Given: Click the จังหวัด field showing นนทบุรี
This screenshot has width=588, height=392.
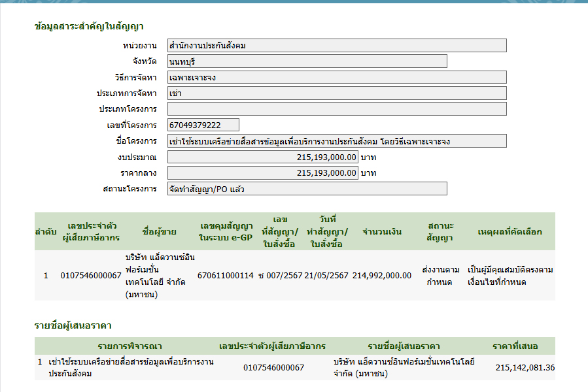Looking at the screenshot, I should [307, 61].
